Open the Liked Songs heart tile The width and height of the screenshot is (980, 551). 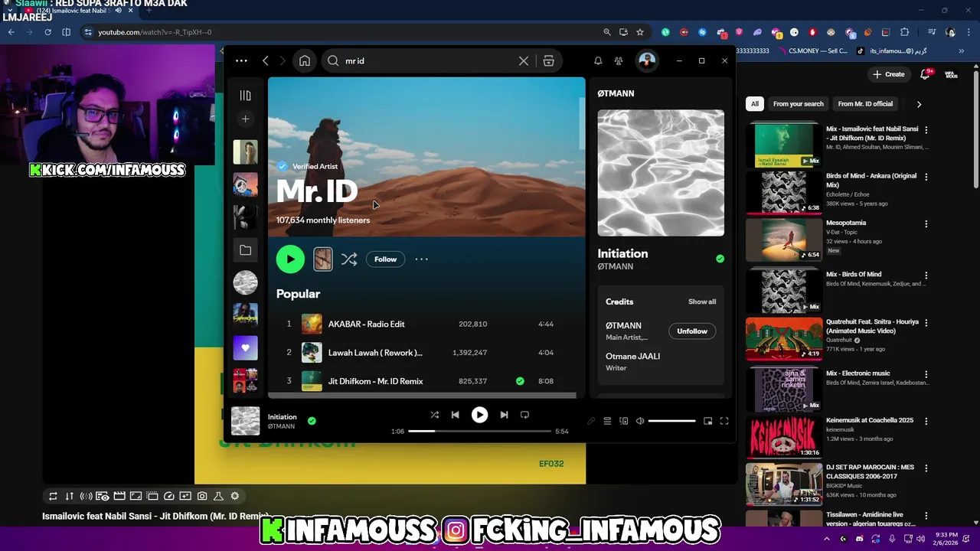[x=245, y=347]
